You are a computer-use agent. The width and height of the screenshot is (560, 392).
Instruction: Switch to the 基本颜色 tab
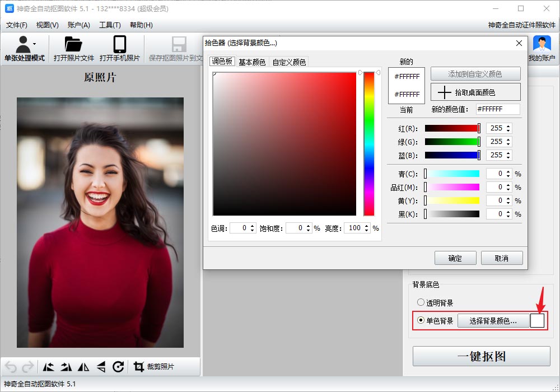(x=252, y=62)
